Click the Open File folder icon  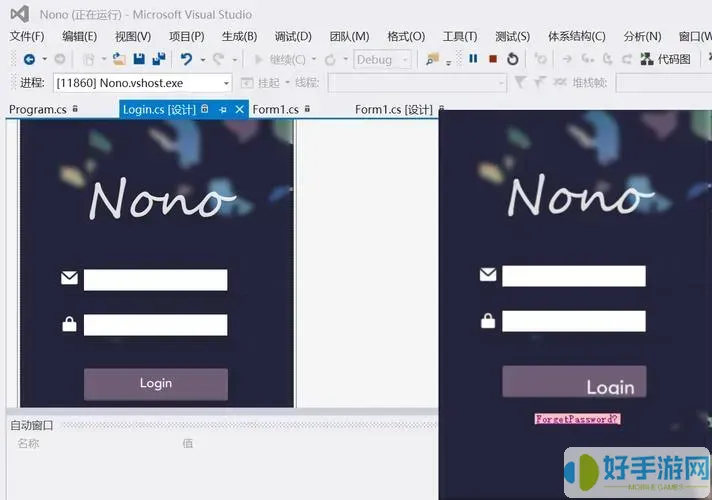click(x=119, y=59)
